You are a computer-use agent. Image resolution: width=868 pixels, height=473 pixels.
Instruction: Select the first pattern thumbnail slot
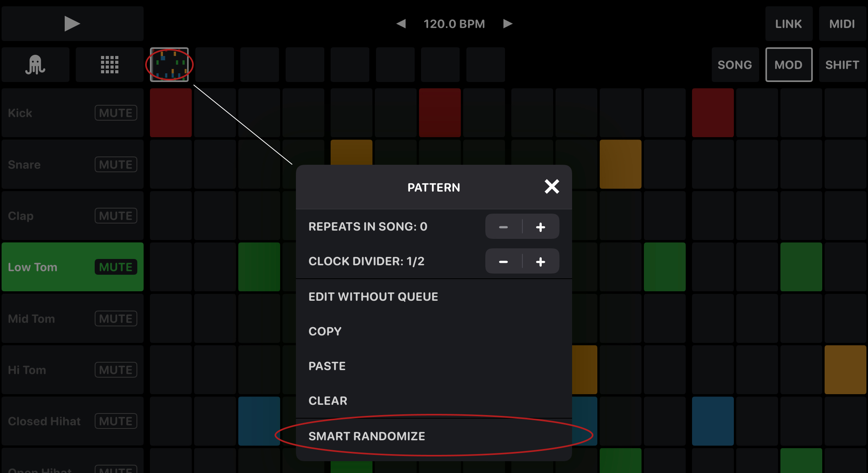tap(169, 65)
